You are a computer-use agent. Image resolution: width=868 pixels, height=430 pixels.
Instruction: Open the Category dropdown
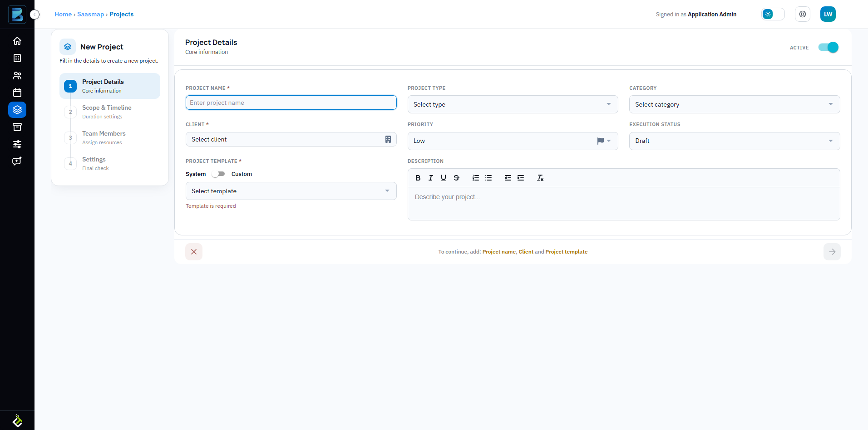coord(735,104)
